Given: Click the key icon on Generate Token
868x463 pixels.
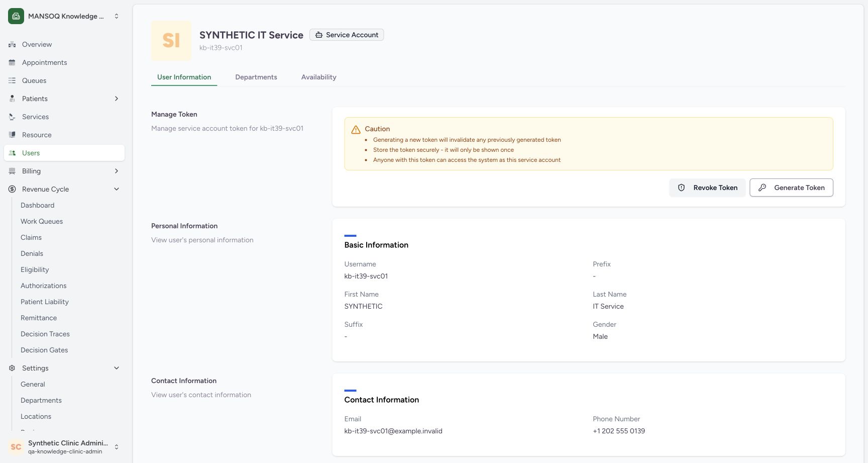Looking at the screenshot, I should [762, 188].
